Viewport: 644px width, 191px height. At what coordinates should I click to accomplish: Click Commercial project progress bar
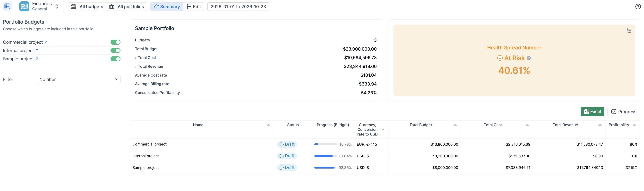[x=325, y=144]
